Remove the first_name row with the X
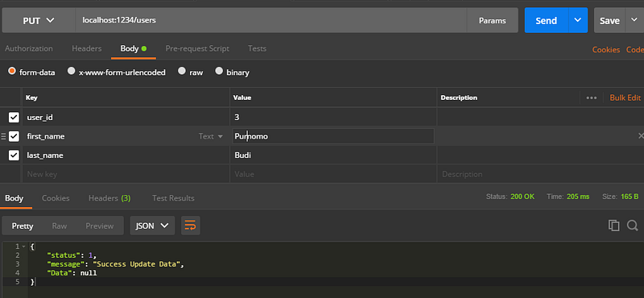This screenshot has height=298, width=644. (640, 136)
